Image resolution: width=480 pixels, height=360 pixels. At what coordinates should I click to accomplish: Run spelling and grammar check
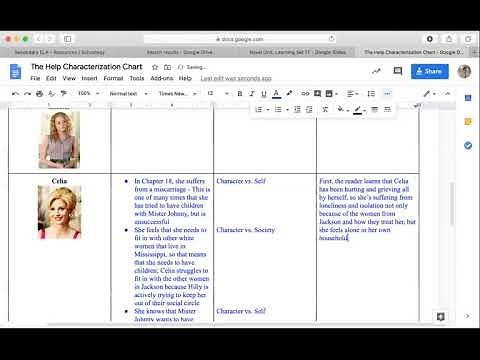[x=51, y=94]
